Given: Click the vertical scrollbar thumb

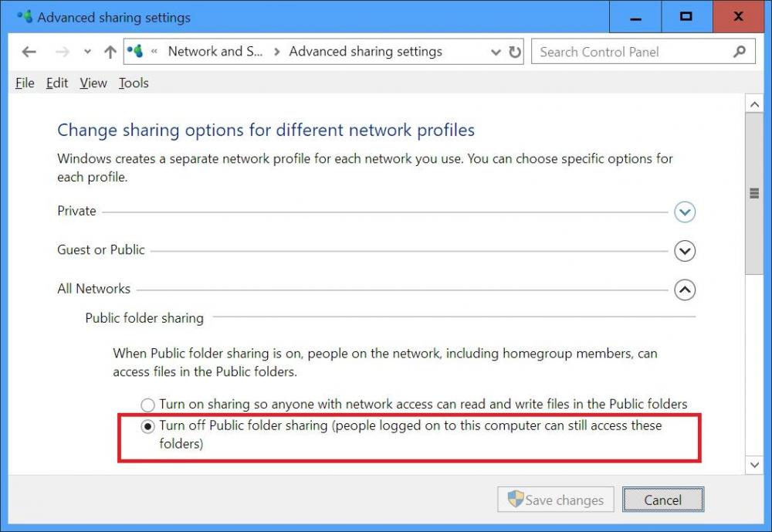Looking at the screenshot, I should 754,193.
